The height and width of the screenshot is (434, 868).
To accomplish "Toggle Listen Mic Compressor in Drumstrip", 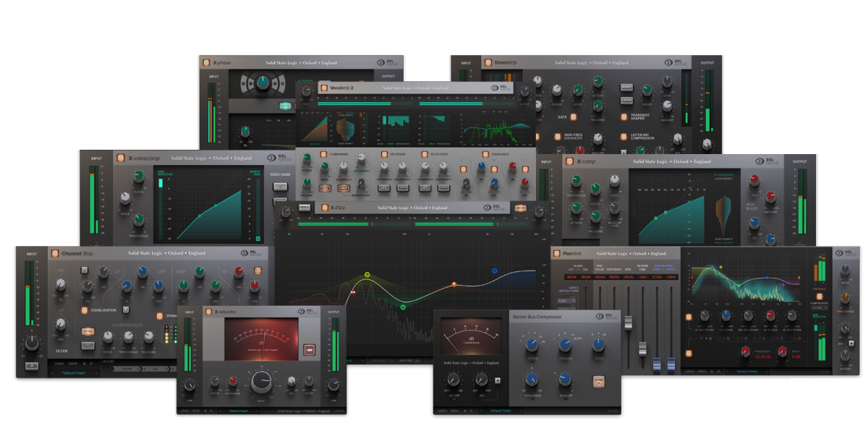I will click(624, 137).
